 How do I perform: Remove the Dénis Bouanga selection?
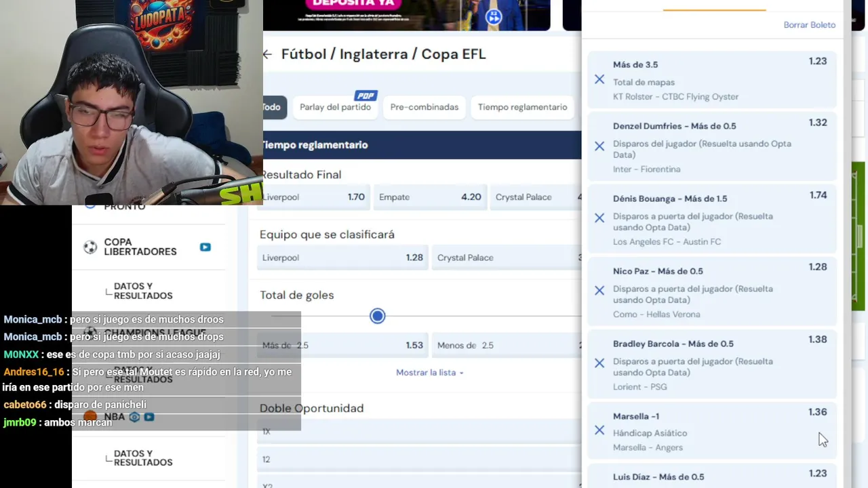click(x=599, y=218)
